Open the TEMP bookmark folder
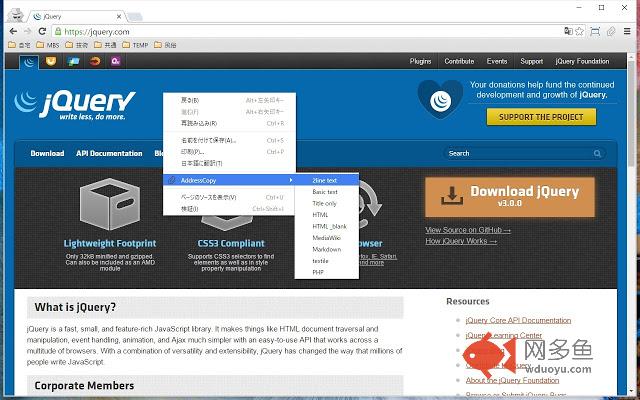The height and width of the screenshot is (400, 640). 136,45
